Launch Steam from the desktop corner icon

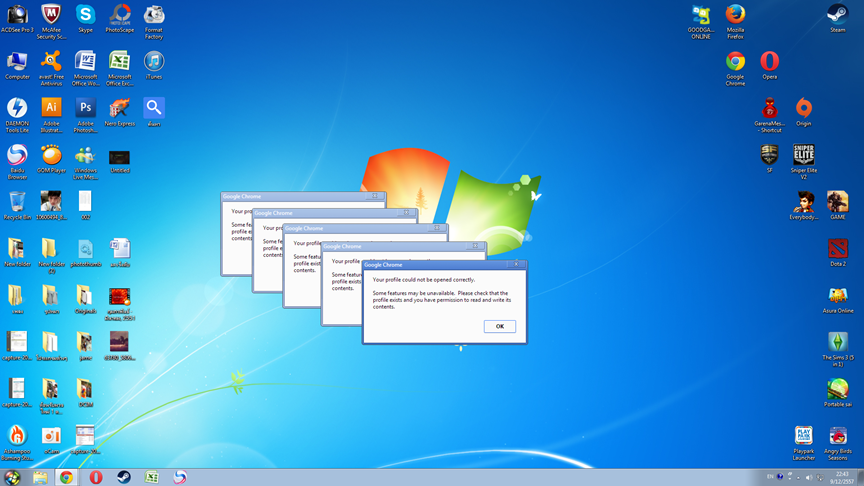[x=838, y=18]
